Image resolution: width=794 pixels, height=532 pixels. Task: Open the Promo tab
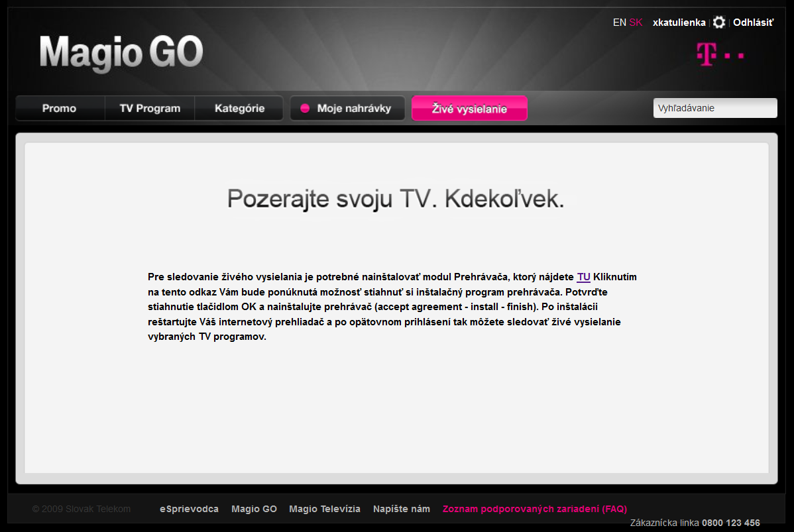60,109
